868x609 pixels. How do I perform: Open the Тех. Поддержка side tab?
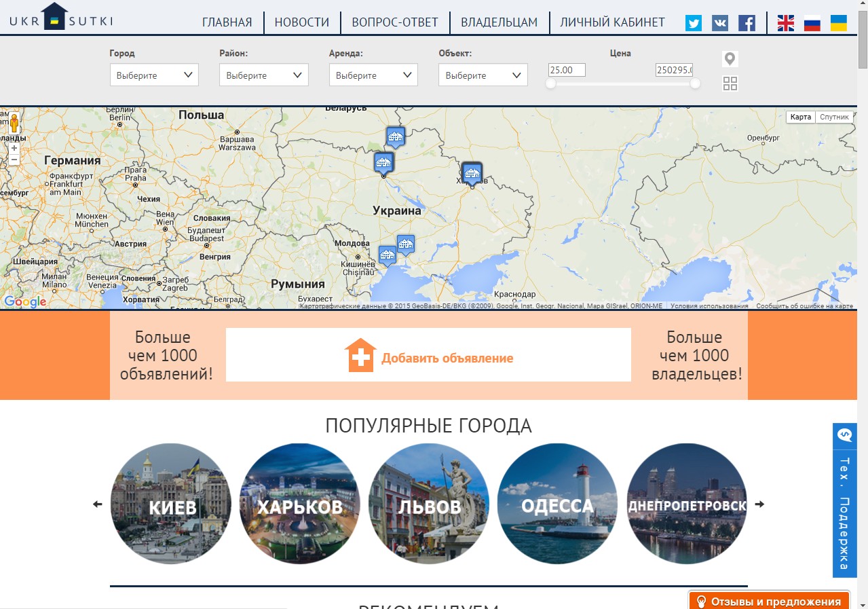(845, 500)
